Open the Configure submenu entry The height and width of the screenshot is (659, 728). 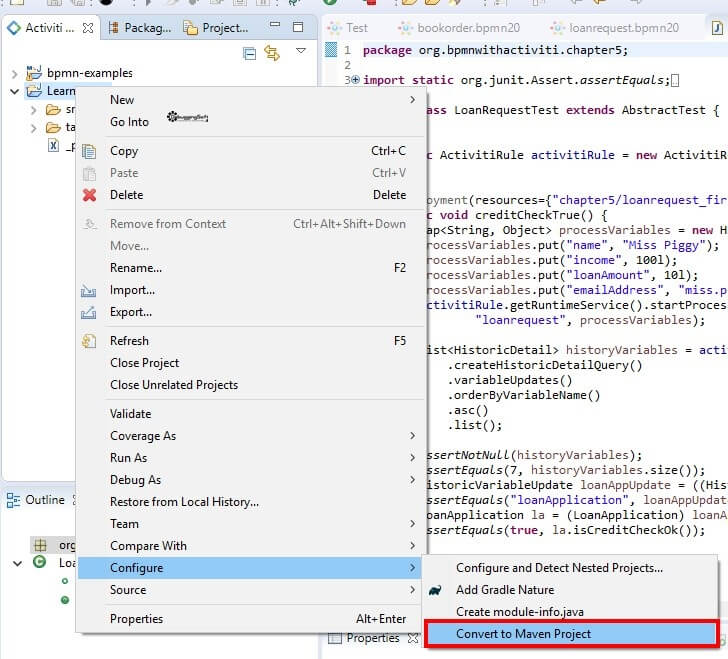click(250, 568)
